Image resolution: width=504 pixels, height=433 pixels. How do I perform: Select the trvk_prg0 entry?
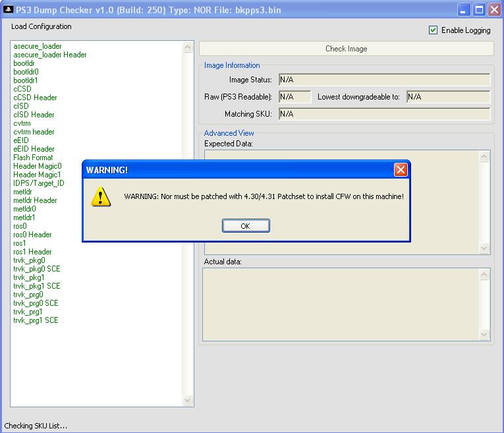(x=28, y=295)
